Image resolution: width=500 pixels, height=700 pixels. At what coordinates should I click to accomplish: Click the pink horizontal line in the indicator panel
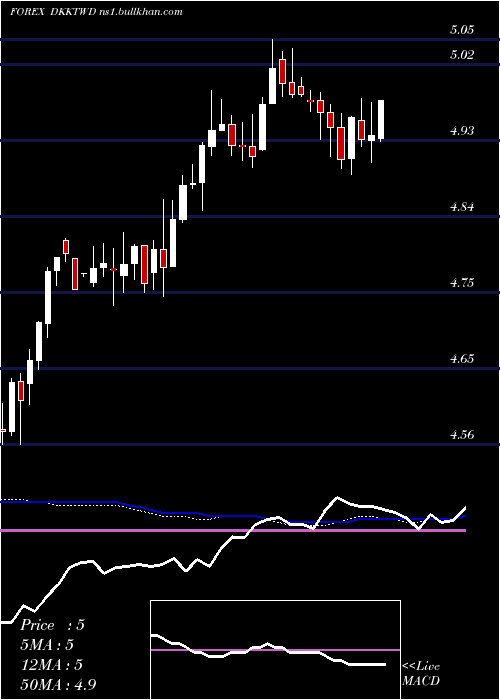coord(233,530)
